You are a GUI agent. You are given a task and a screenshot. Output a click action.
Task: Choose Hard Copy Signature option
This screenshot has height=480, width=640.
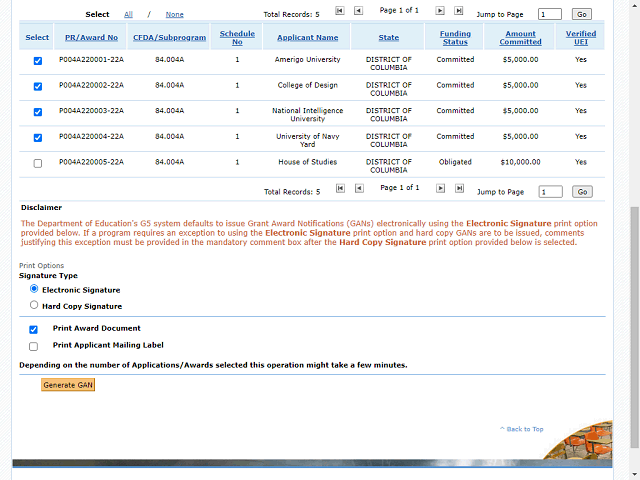click(34, 305)
